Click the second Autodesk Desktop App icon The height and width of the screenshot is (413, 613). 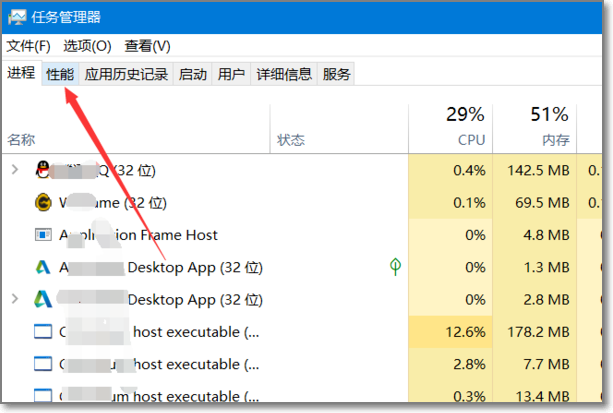pos(43,300)
